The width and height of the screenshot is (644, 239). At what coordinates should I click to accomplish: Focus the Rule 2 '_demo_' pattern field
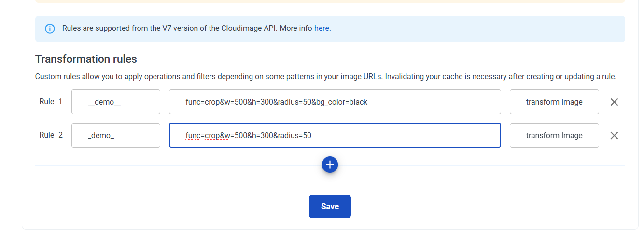pyautogui.click(x=115, y=135)
